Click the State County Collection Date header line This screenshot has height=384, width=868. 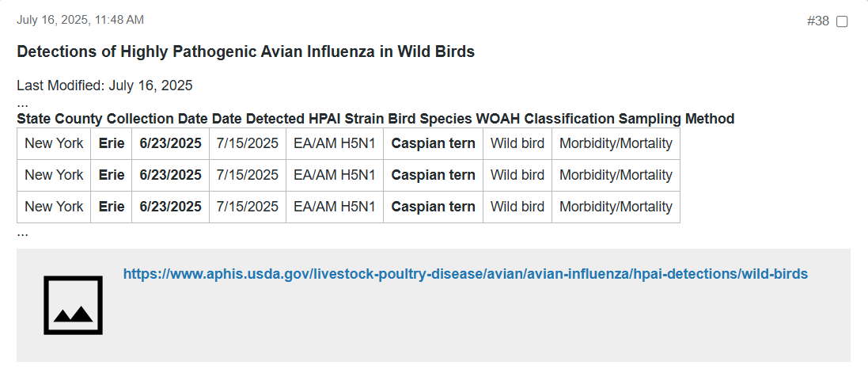coord(375,119)
